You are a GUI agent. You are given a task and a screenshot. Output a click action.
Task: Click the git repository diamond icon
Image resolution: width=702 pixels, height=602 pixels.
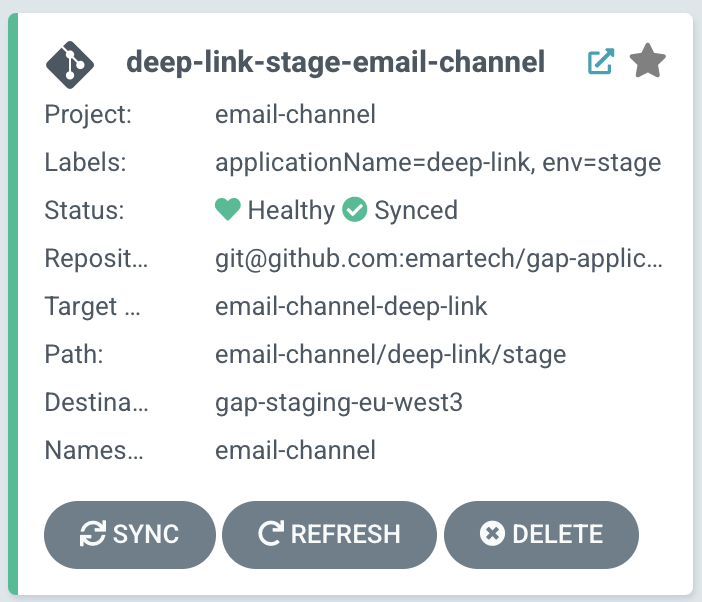[70, 65]
